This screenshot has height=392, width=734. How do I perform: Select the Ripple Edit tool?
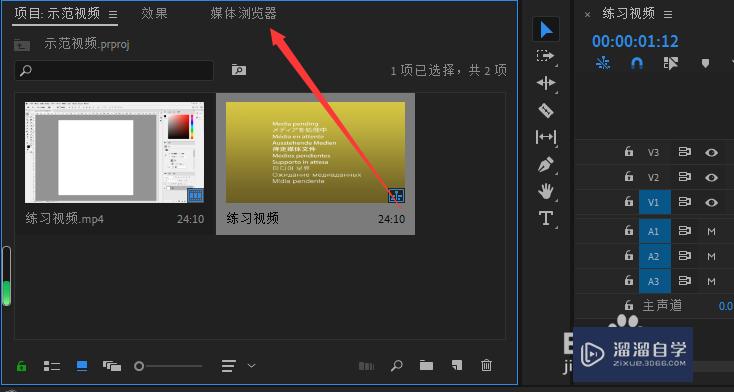click(545, 83)
